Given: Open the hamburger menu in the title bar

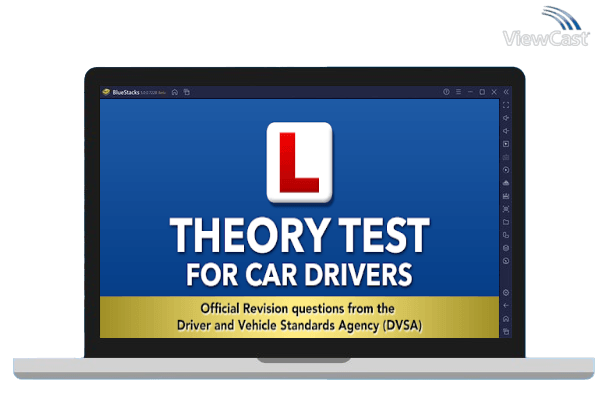Looking at the screenshot, I should pyautogui.click(x=458, y=92).
